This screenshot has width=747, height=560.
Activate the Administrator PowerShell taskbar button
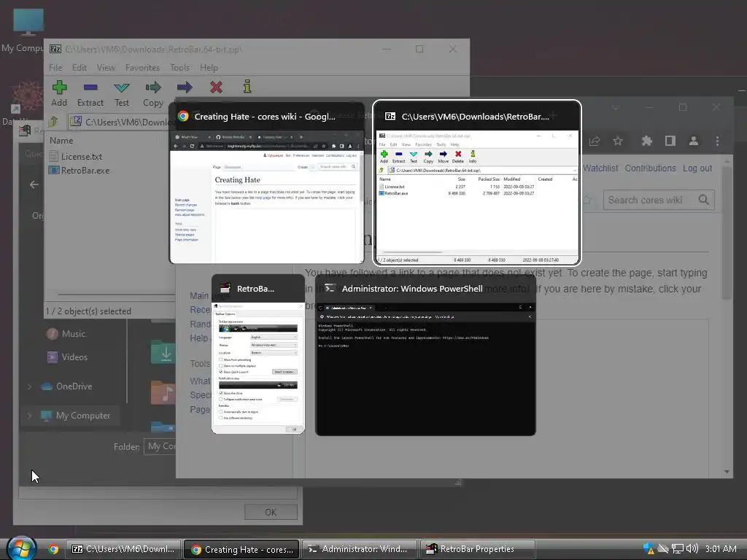click(x=360, y=549)
